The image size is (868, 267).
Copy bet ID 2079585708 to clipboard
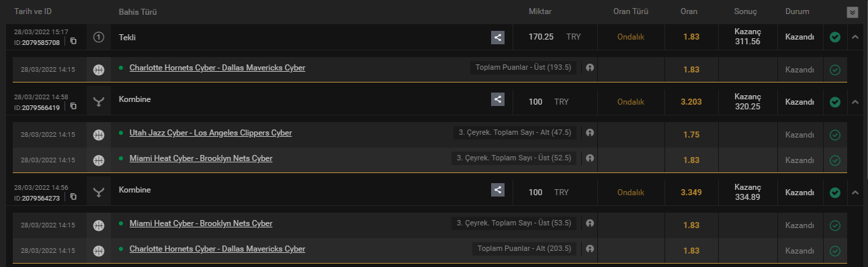(x=73, y=42)
